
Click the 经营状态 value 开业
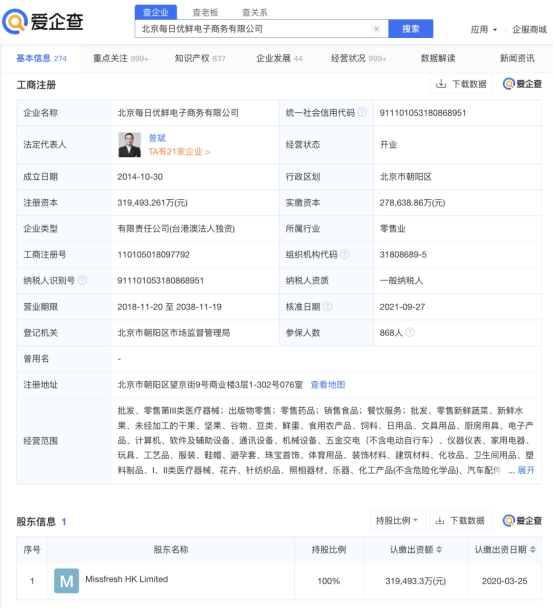tap(388, 144)
